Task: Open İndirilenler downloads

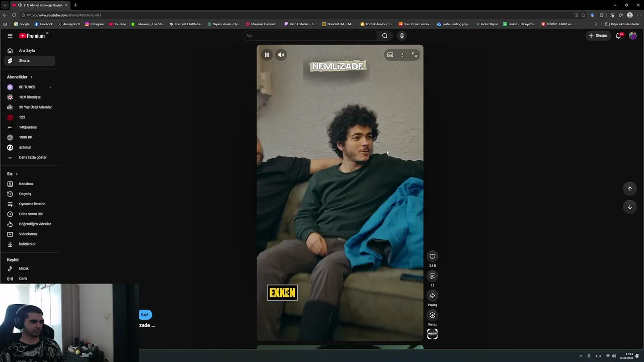Action: (30, 244)
